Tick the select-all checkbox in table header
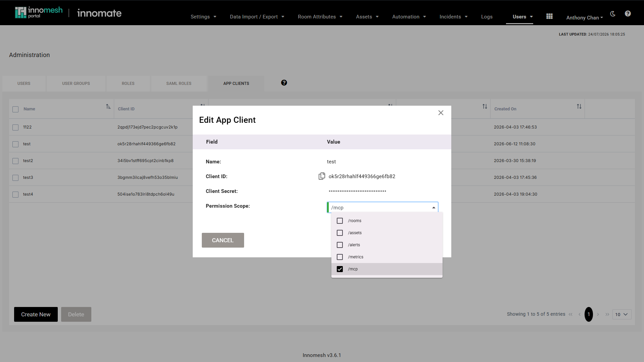644x362 pixels. click(x=15, y=109)
